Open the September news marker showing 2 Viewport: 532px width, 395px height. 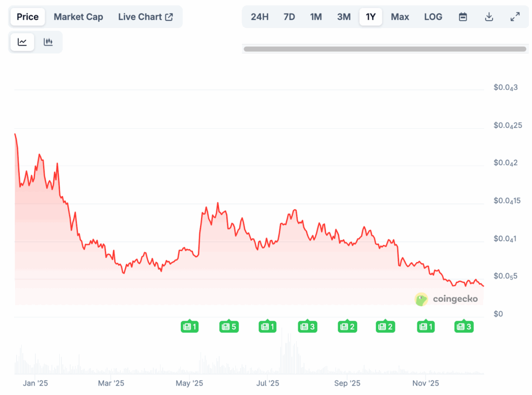click(x=347, y=326)
